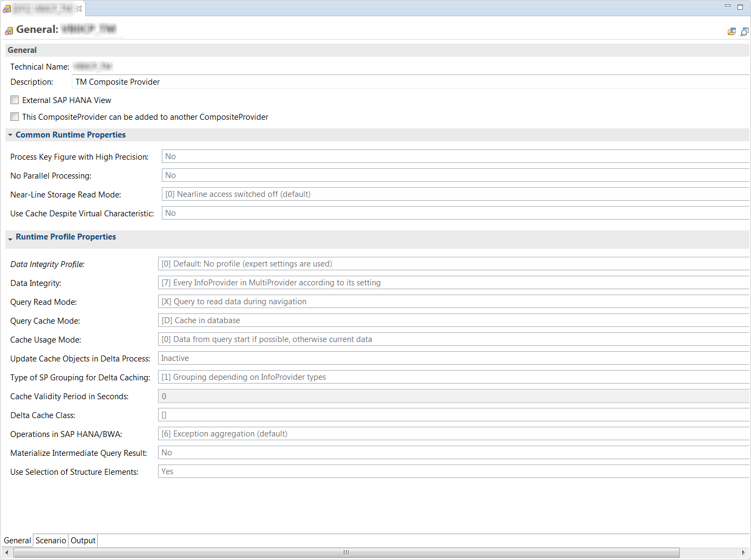Open the Query Read Mode dropdown
The width and height of the screenshot is (751, 560).
coord(453,301)
